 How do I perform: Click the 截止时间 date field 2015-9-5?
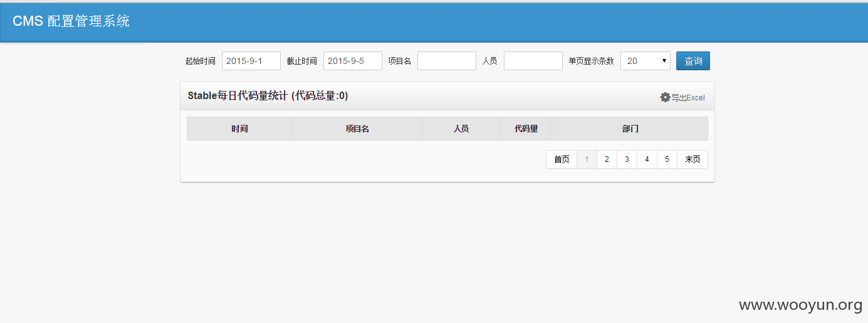[x=353, y=61]
